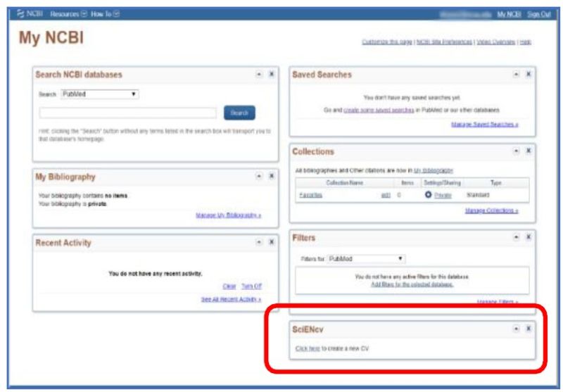Close the Filters panel
Viewport: 563px width, 392px height.
click(529, 237)
